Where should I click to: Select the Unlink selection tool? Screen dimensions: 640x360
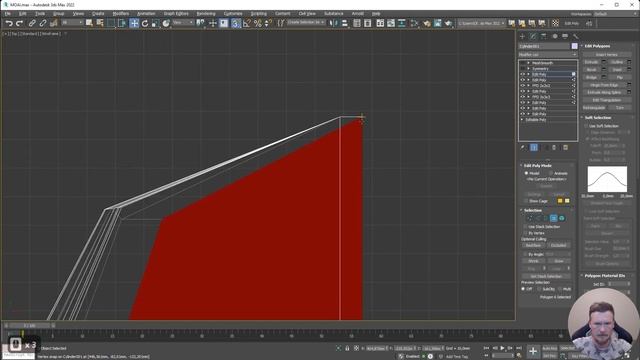pos(43,23)
